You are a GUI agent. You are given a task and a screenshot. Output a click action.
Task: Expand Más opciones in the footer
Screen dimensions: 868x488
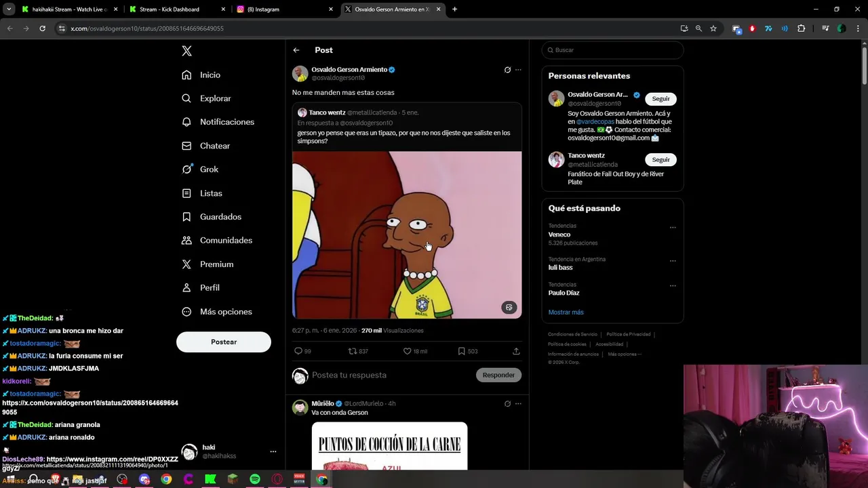tap(624, 354)
